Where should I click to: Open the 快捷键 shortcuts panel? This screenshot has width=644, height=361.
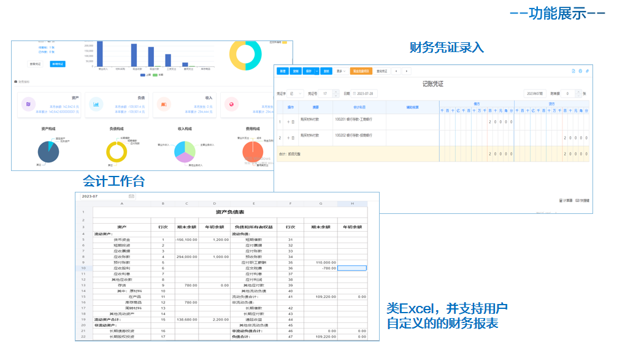583,200
